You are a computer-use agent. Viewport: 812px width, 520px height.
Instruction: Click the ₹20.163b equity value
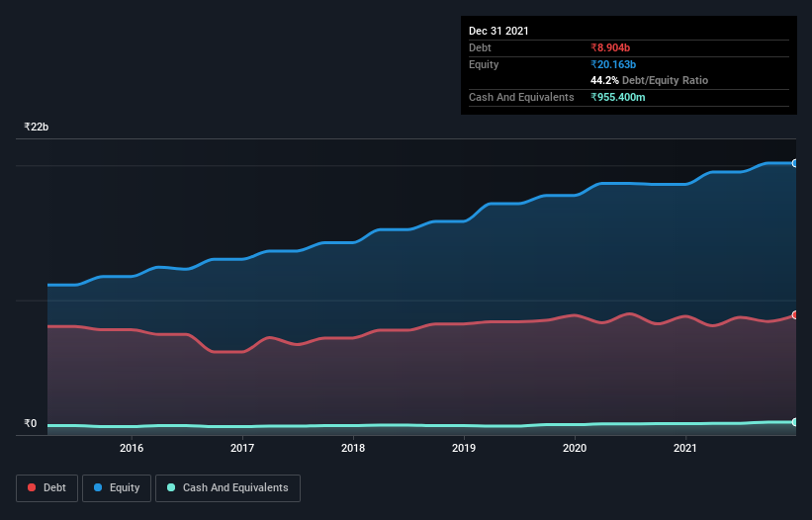613,64
